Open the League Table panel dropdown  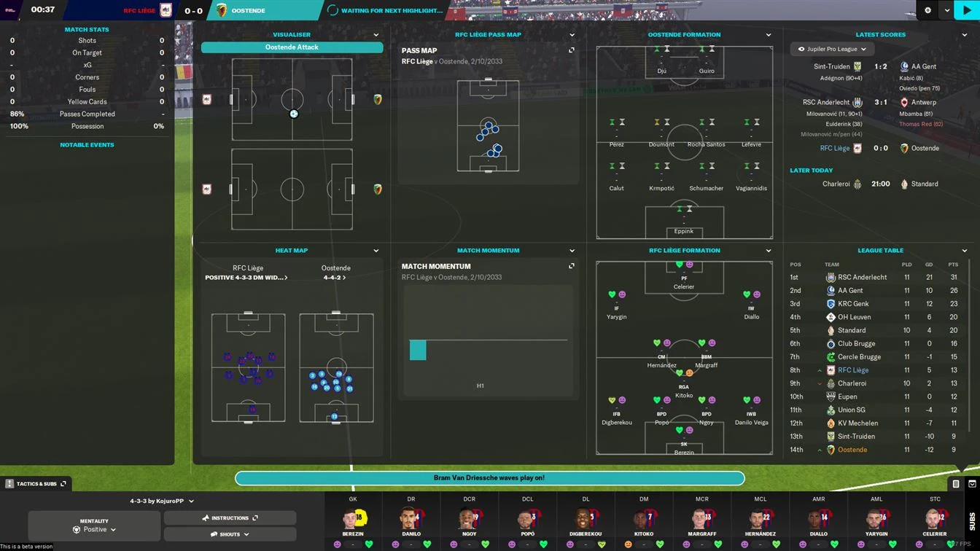coord(965,251)
